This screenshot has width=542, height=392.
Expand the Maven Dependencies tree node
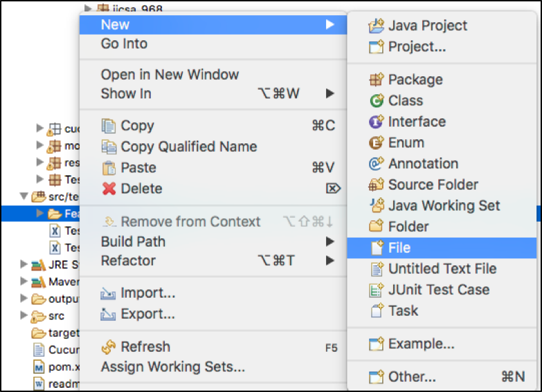(24, 281)
